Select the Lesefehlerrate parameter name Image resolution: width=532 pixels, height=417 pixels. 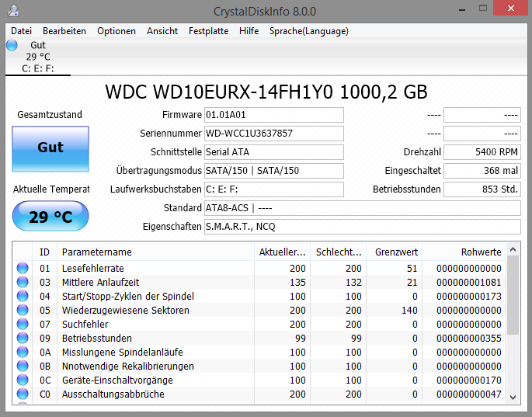(92, 269)
